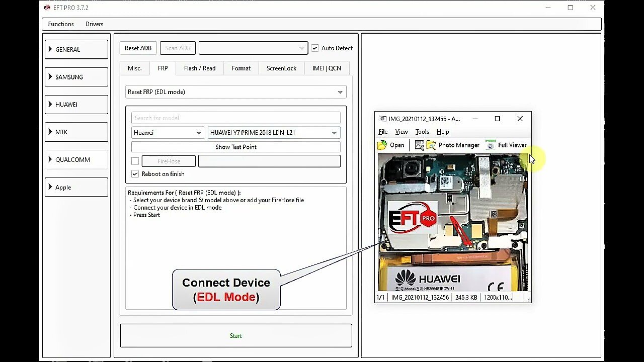Expand the Apple category

pos(76,187)
